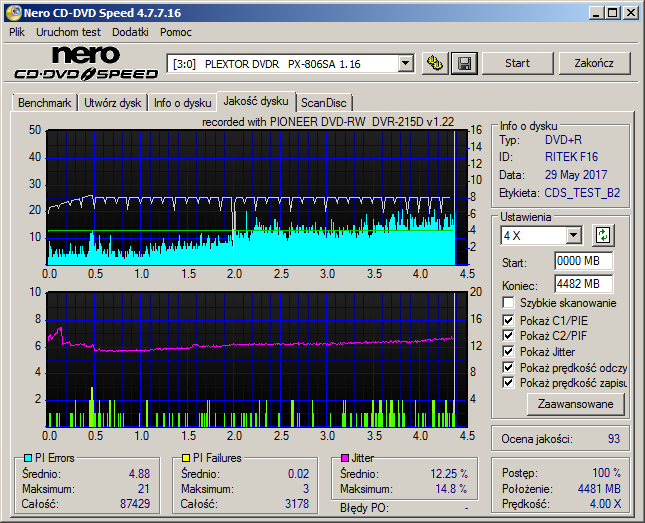
Task: Click the Nero disc icon in title bar
Action: (x=14, y=13)
